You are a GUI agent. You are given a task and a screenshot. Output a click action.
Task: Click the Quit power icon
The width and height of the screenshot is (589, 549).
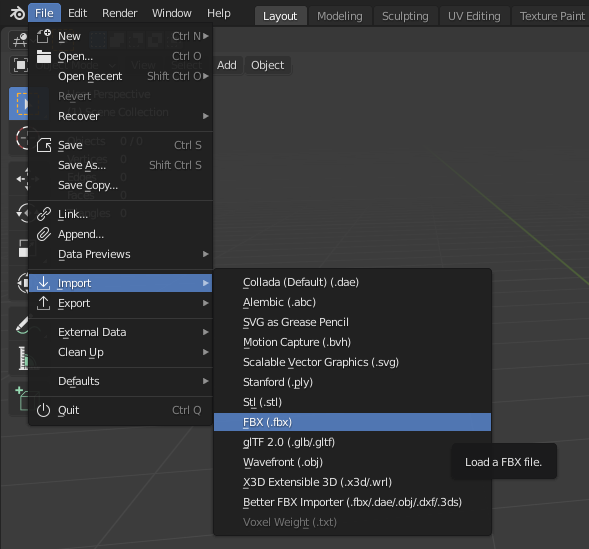[x=44, y=410]
